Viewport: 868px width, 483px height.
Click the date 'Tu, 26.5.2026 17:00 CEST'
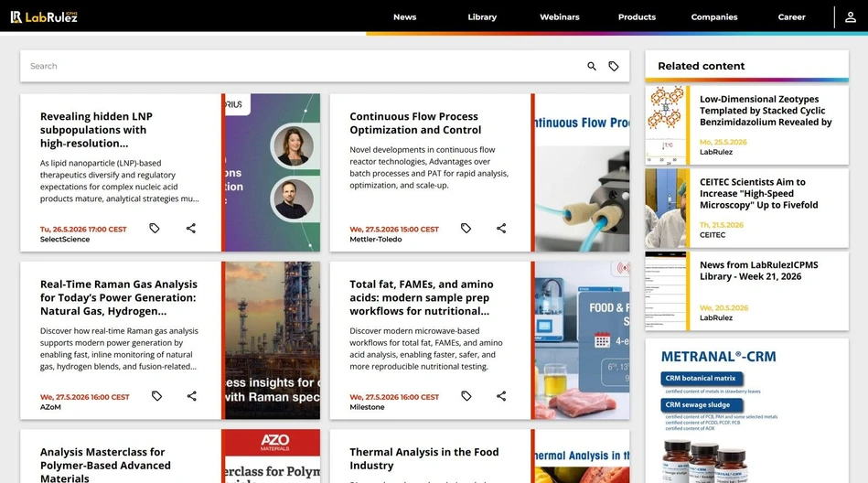83,230
